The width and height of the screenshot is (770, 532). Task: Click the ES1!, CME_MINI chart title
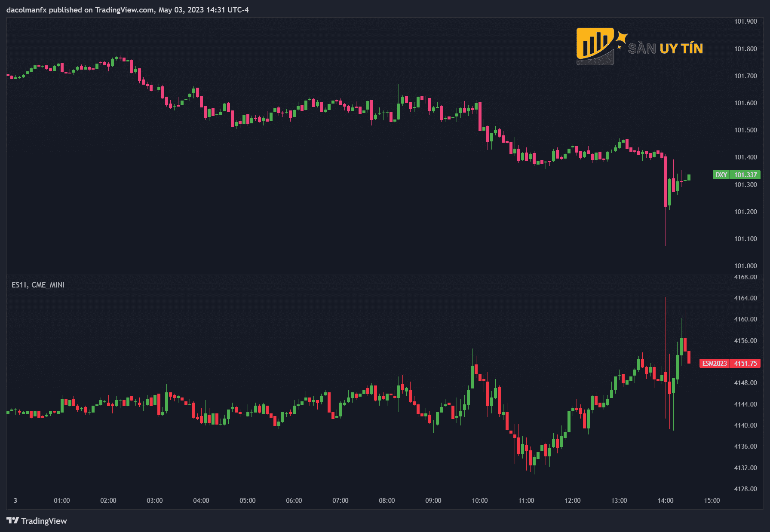pos(38,285)
